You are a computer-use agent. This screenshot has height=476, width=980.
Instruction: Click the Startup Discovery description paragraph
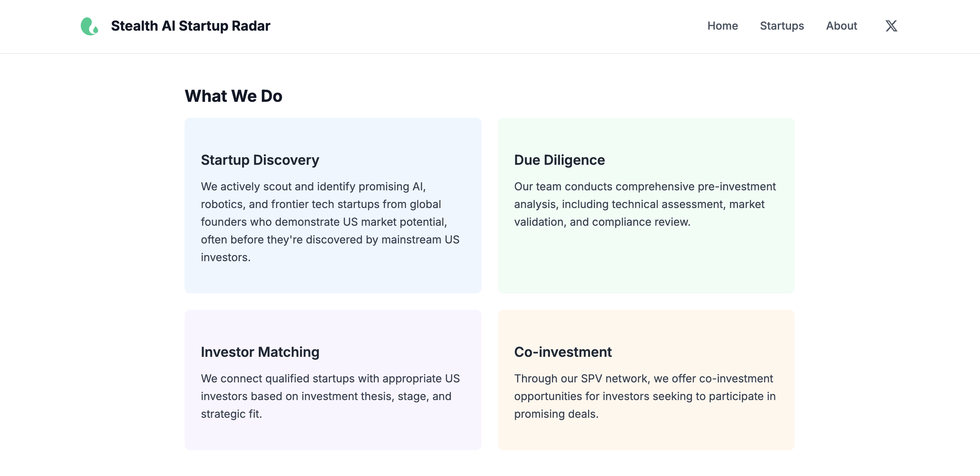330,222
